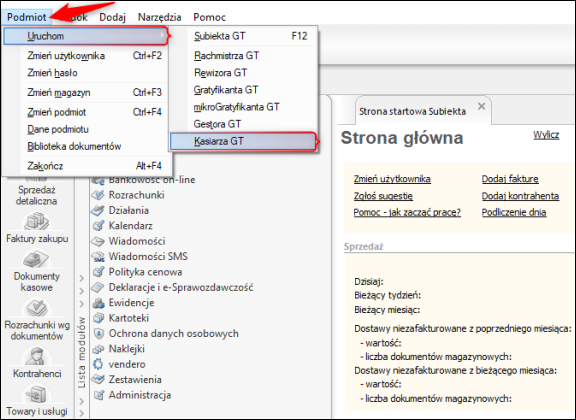Open the Naklejki module entry
This screenshot has width=576, height=420.
(126, 349)
